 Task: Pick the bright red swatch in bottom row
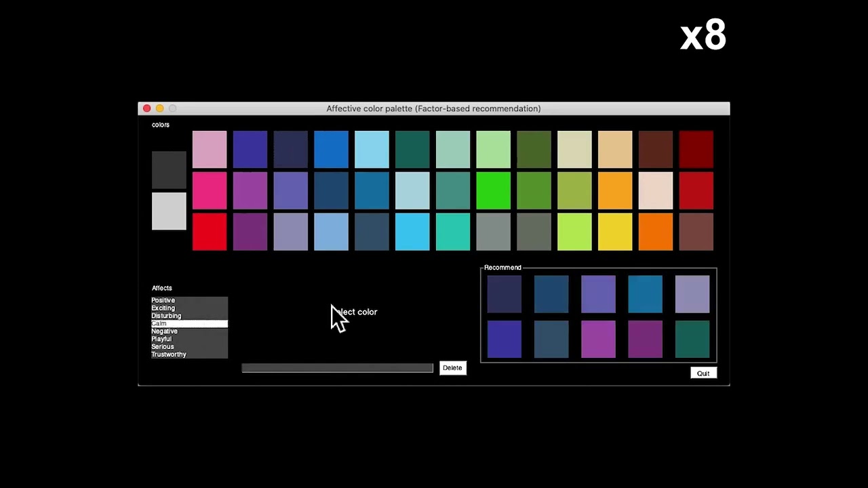[210, 232]
